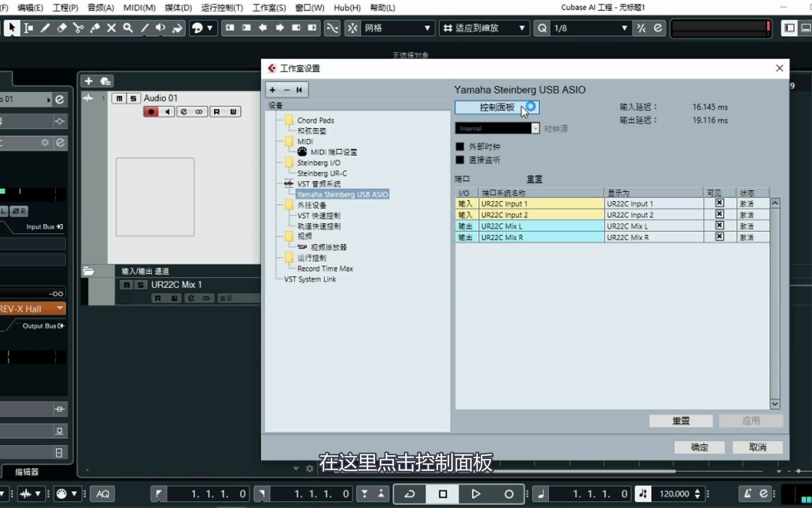Click the UR22C Input 1 display name cell

point(654,204)
